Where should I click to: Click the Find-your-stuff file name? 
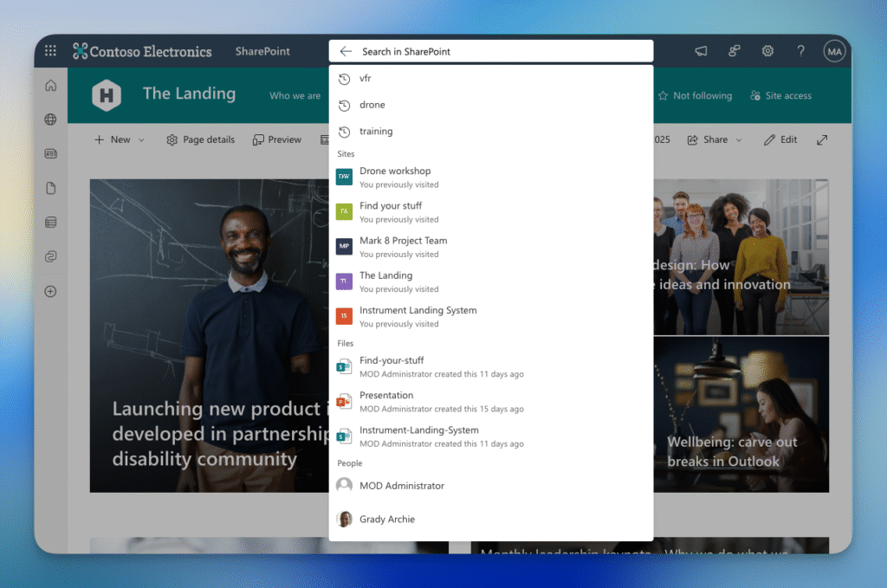pyautogui.click(x=392, y=360)
